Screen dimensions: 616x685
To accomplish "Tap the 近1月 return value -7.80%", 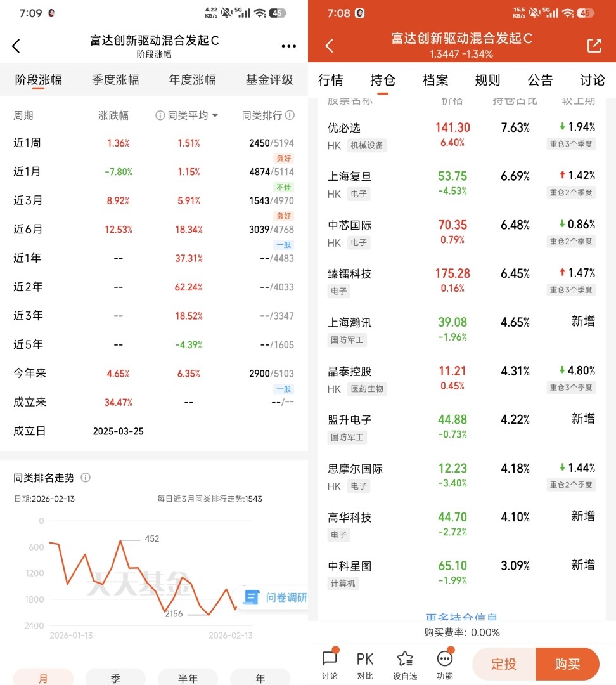I will pyautogui.click(x=119, y=172).
